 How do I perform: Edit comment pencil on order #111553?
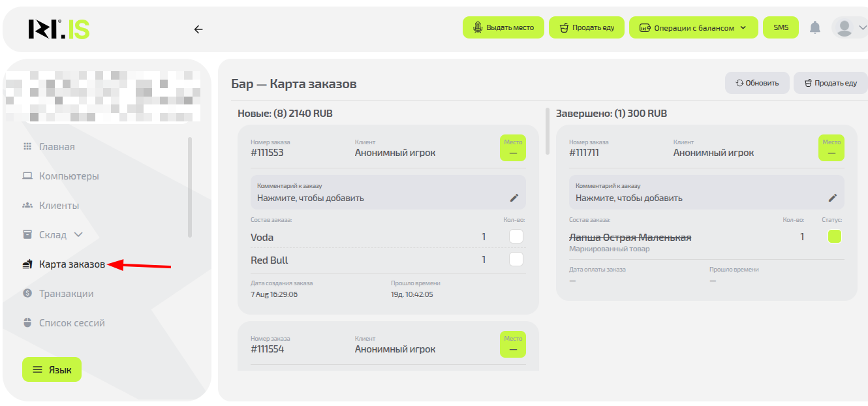[514, 198]
